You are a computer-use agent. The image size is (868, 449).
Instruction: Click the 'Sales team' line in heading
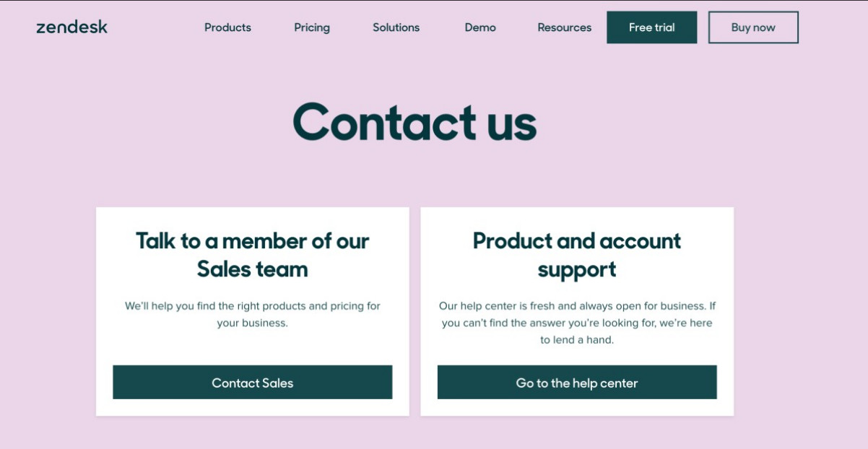point(253,269)
